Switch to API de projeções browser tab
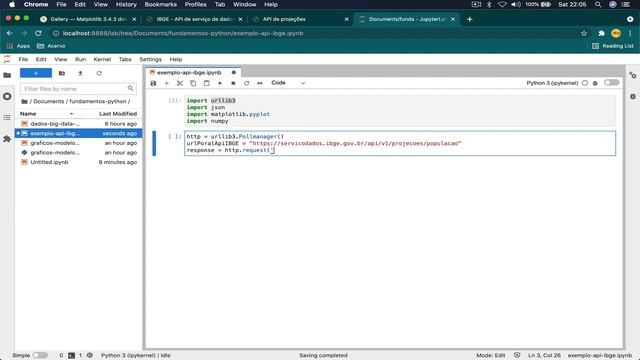This screenshot has height=360, width=640. pos(300,19)
